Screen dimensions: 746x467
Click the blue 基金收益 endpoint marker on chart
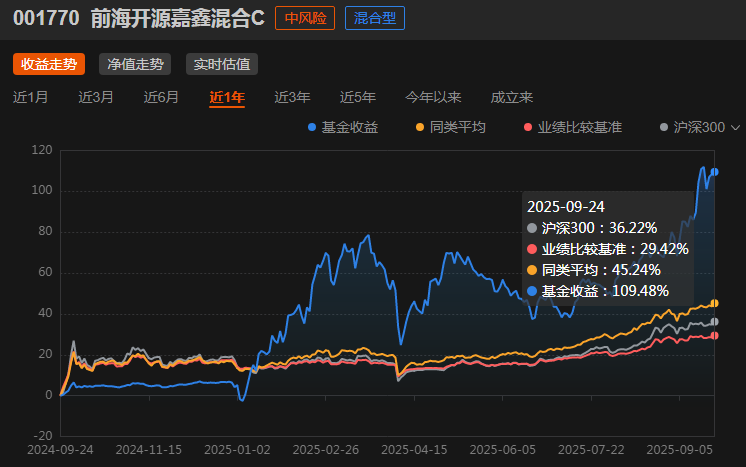714,172
